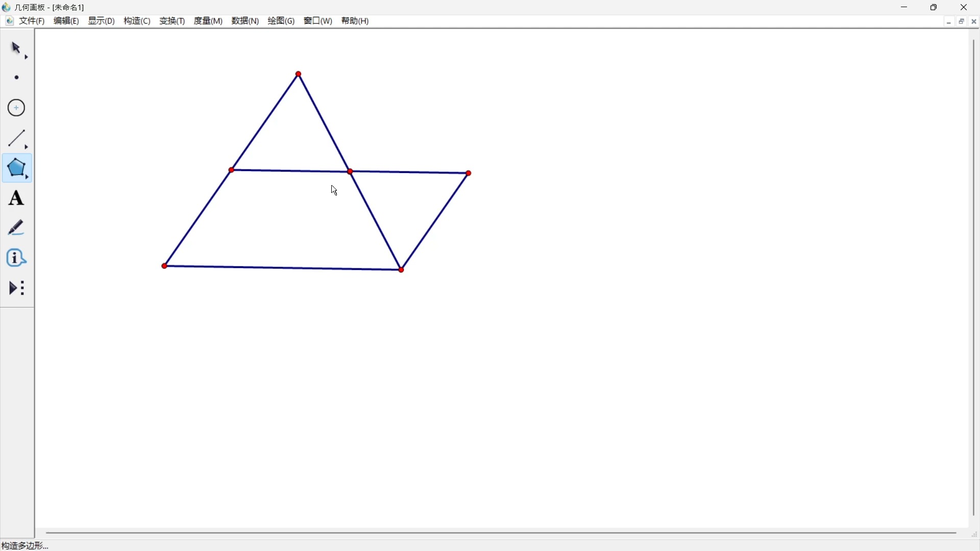Viewport: 980px width, 551px height.
Task: Select the Marker pen tool
Action: (x=17, y=228)
